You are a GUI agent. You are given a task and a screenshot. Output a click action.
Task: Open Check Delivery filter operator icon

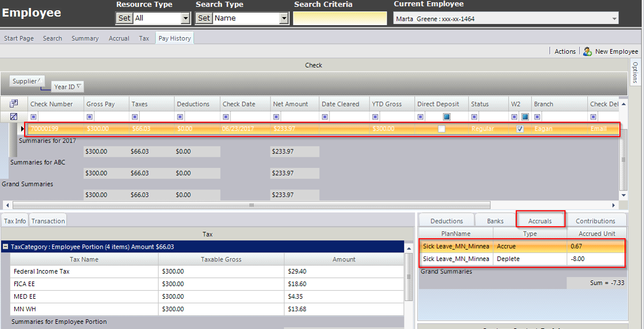point(594,117)
